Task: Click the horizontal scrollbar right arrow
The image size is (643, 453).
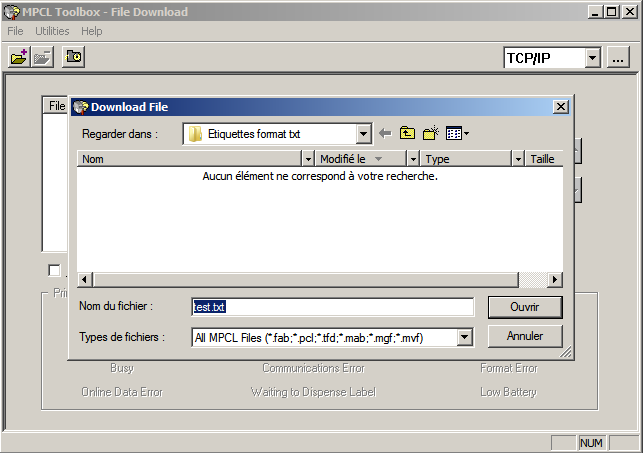Action: point(555,280)
